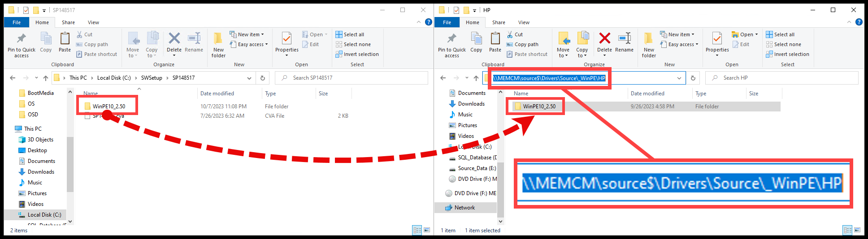Click Copy path in HP window

526,44
